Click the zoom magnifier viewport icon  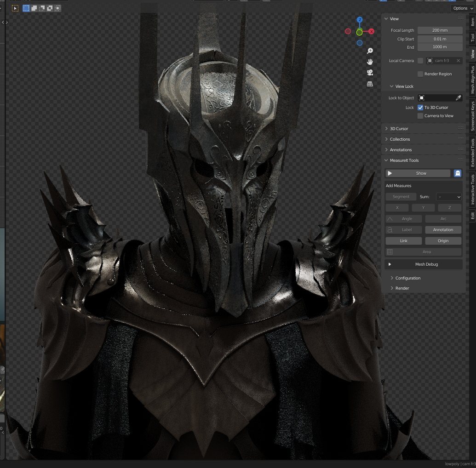(370, 51)
